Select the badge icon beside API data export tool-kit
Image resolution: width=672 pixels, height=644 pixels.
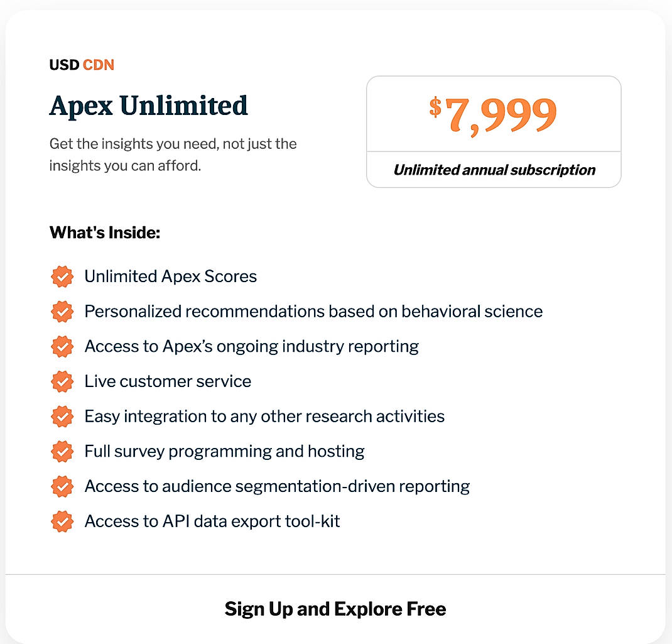coord(62,521)
